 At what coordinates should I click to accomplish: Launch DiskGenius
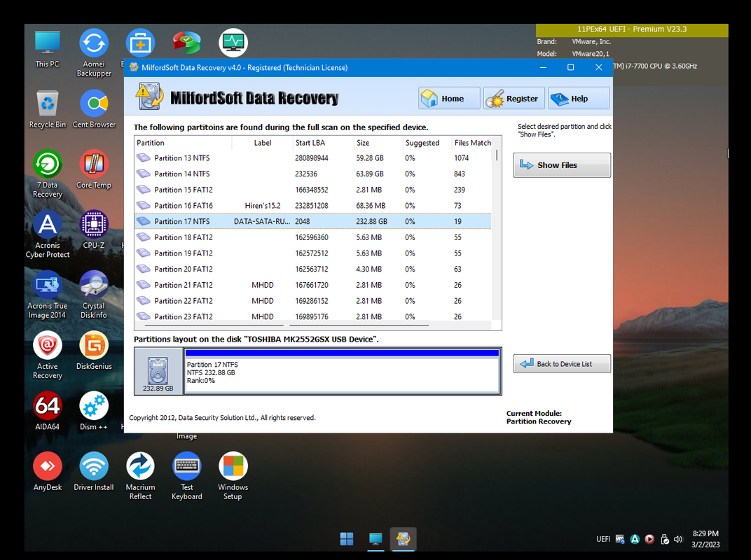click(x=94, y=351)
